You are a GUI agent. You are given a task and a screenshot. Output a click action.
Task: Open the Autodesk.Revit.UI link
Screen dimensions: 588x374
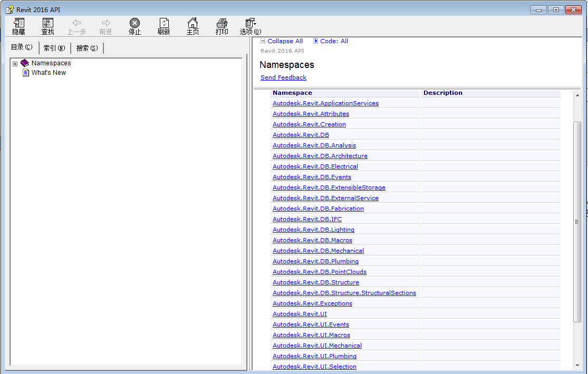300,313
